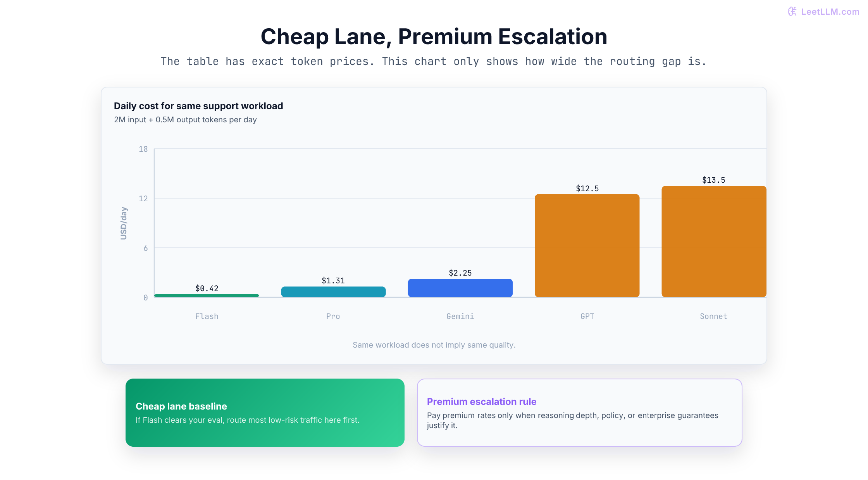
Task: Click the orange GPT bar
Action: 587,246
